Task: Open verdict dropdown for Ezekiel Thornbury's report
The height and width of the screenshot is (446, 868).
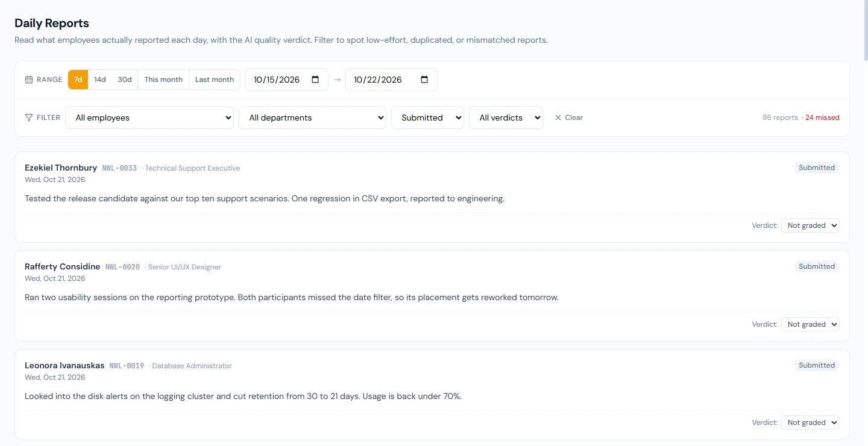Action: [810, 225]
